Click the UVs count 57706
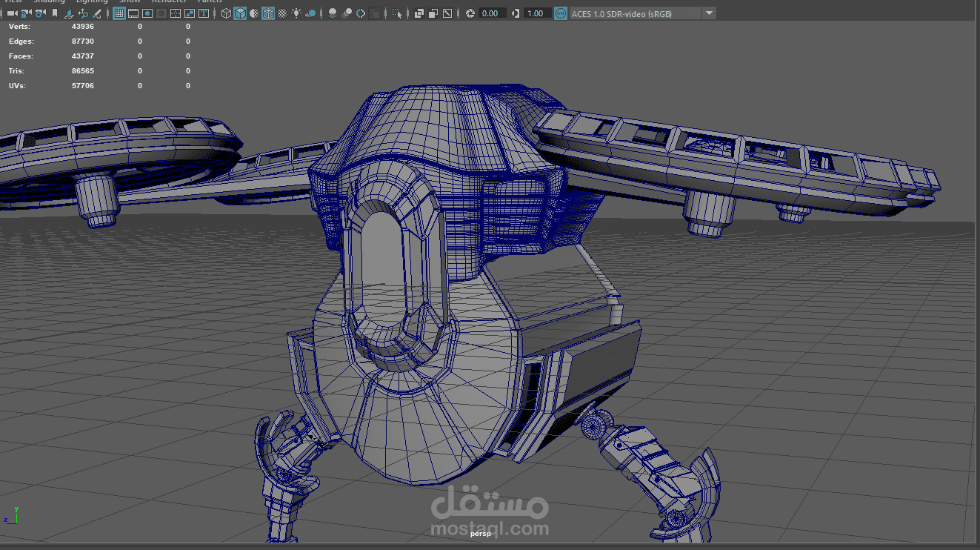The image size is (980, 550). point(82,86)
